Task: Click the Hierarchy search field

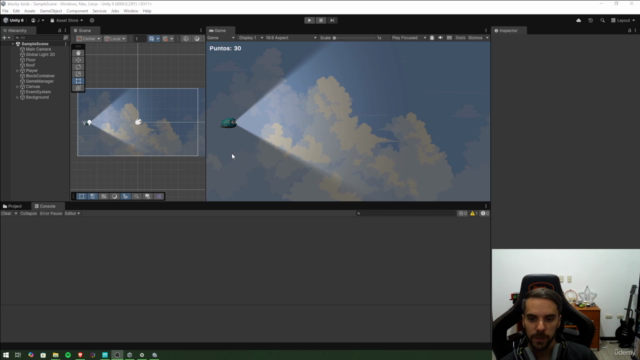Action: point(38,38)
